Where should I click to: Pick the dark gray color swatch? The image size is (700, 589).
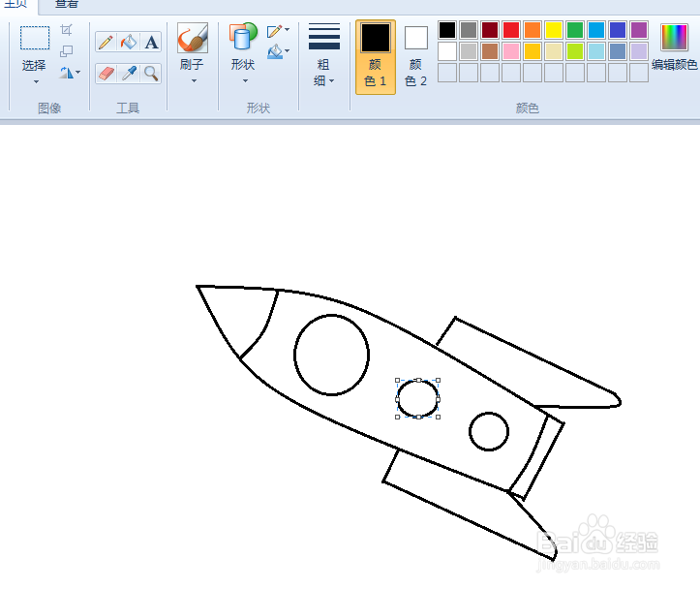(469, 30)
